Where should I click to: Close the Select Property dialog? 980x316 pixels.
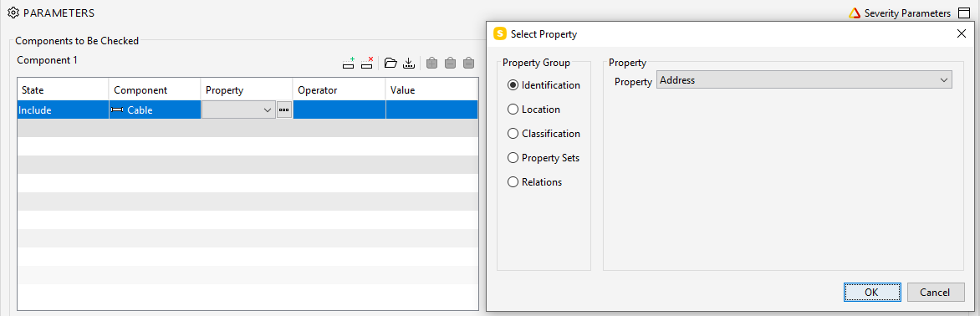point(962,33)
